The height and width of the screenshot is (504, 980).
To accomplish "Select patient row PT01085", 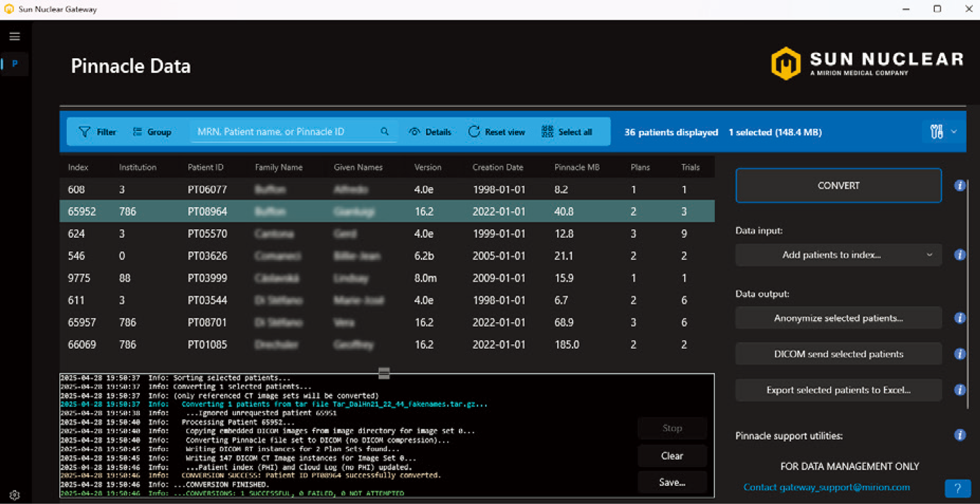I will [387, 345].
